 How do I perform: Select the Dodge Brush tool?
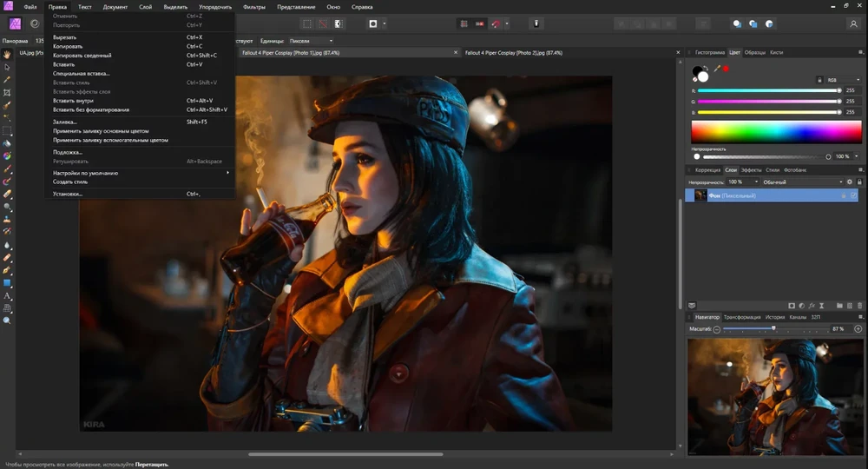[x=7, y=207]
